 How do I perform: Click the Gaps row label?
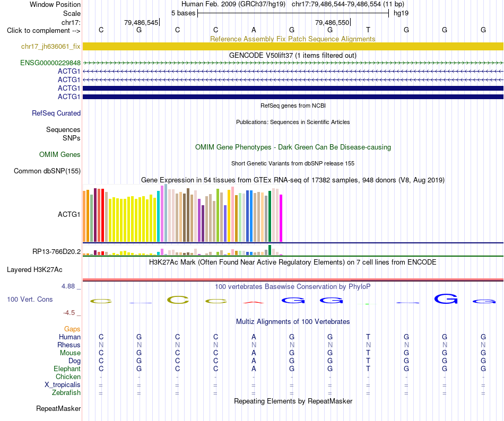tap(72, 329)
